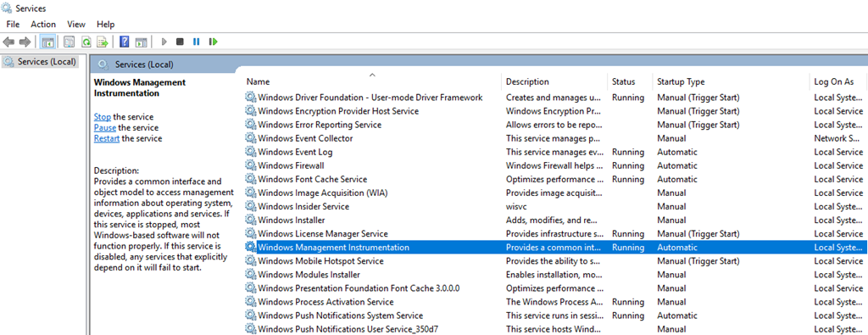Toggle Show/Hide Console Tree icon

(47, 42)
